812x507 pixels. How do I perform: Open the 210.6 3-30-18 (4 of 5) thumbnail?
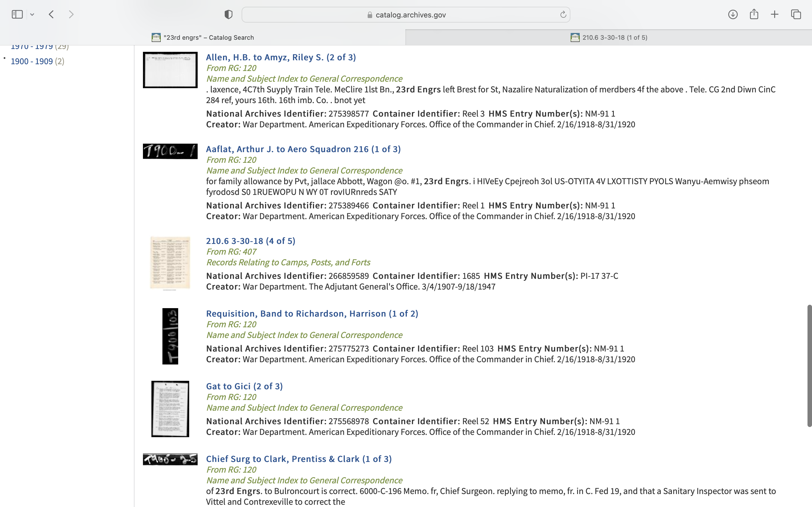pos(170,263)
